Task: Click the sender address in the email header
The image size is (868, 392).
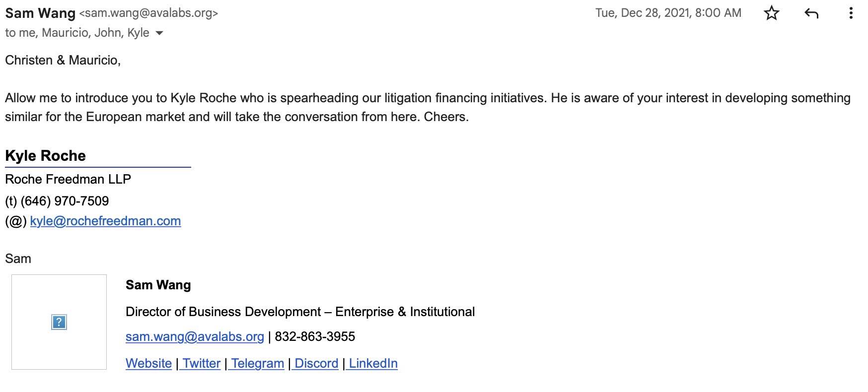Action: pos(148,13)
